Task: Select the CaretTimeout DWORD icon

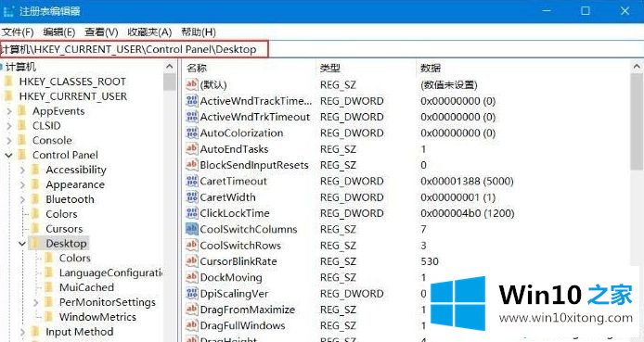Action: tap(191, 181)
